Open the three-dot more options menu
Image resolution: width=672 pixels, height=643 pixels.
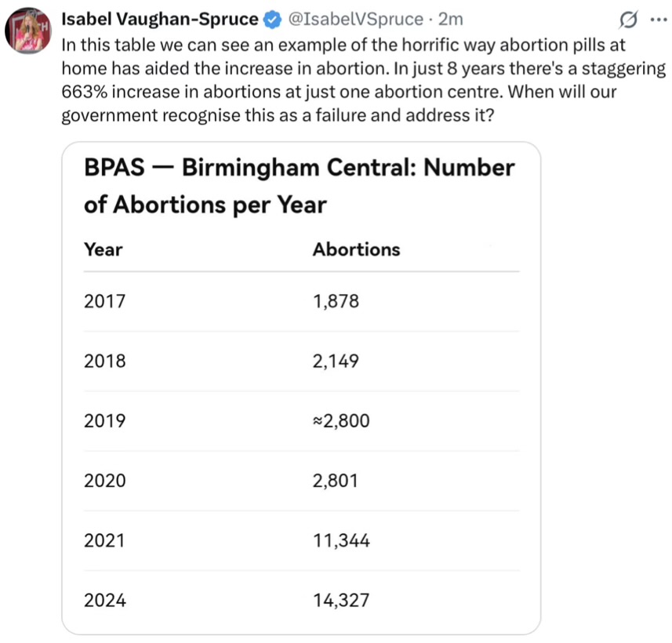654,19
